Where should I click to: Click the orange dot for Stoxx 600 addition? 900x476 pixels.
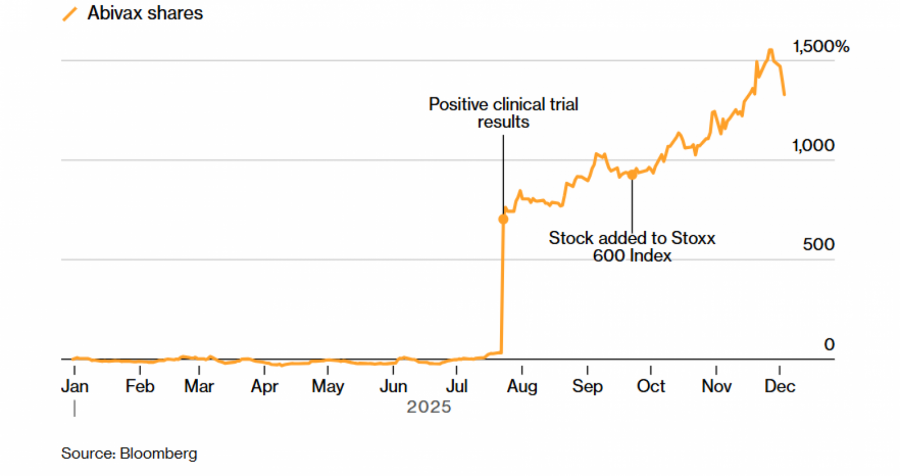click(x=632, y=174)
